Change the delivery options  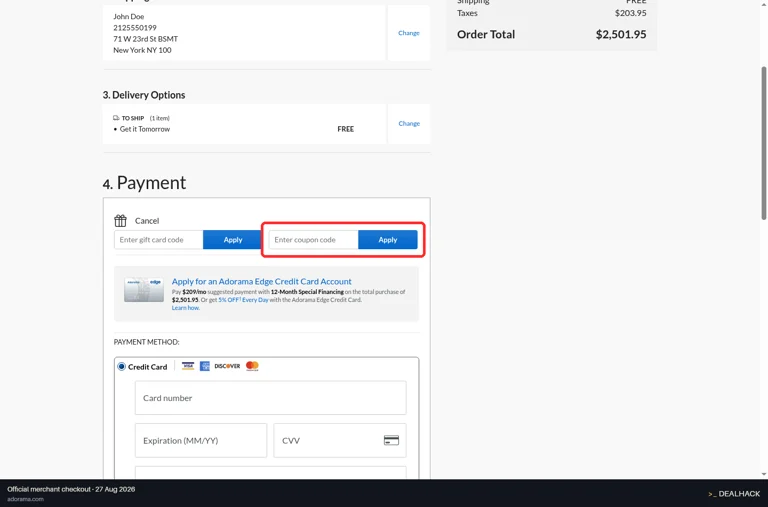coord(409,123)
